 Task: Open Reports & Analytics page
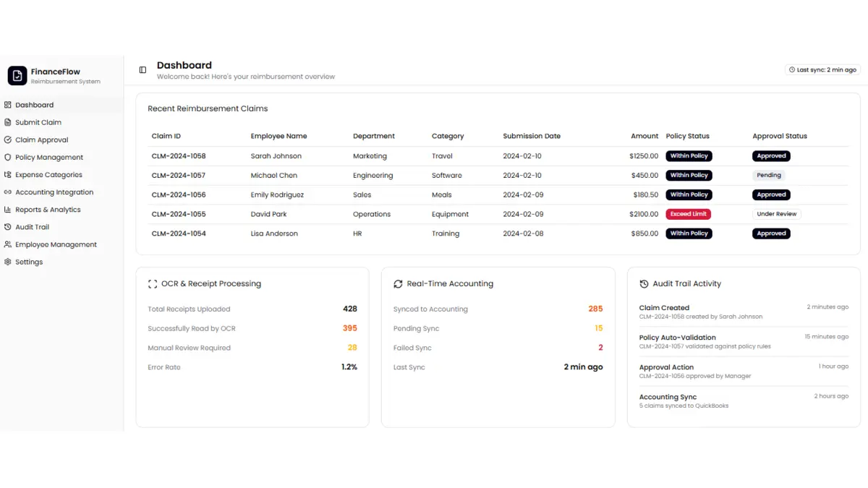pos(48,210)
